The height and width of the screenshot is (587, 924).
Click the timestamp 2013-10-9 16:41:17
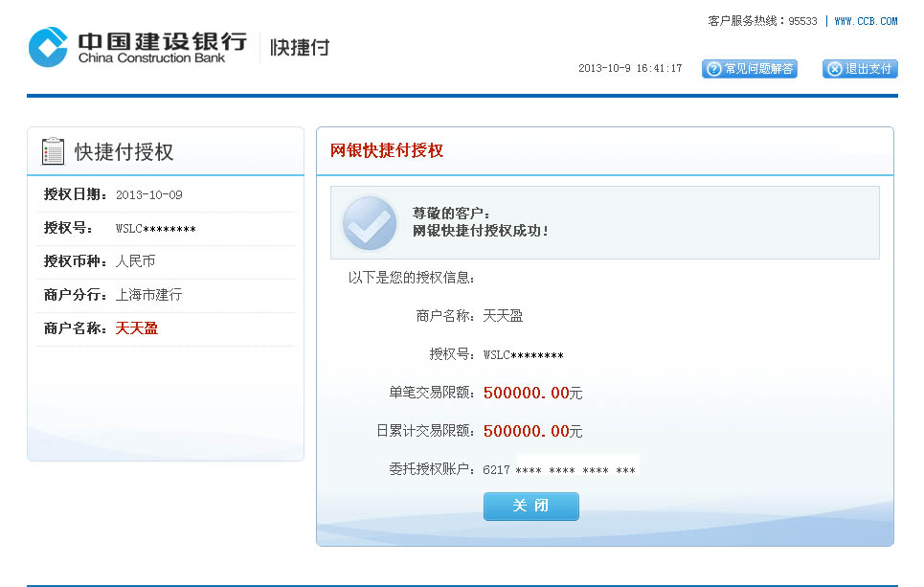click(x=630, y=68)
